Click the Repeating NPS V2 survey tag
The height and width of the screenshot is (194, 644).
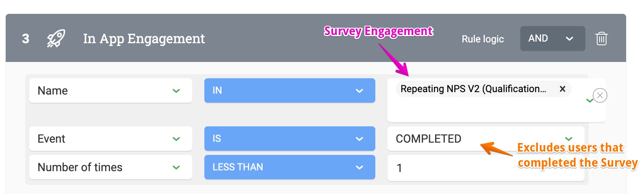[x=473, y=89]
